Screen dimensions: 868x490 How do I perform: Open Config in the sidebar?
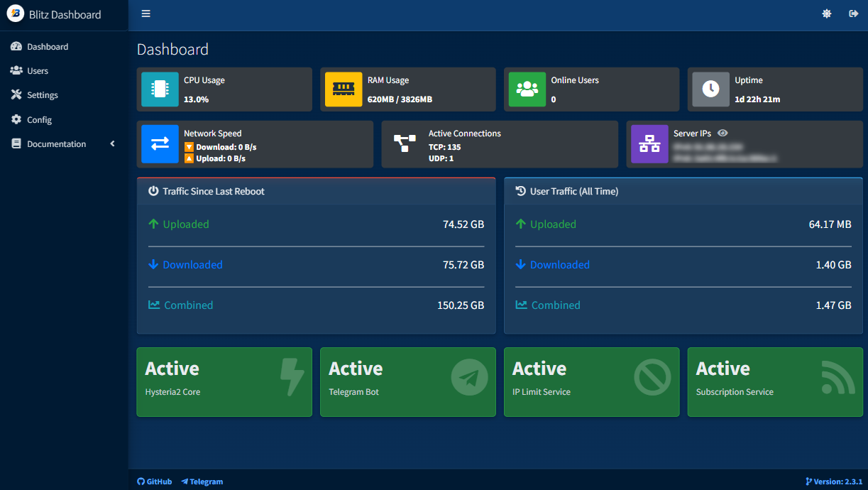coord(64,120)
